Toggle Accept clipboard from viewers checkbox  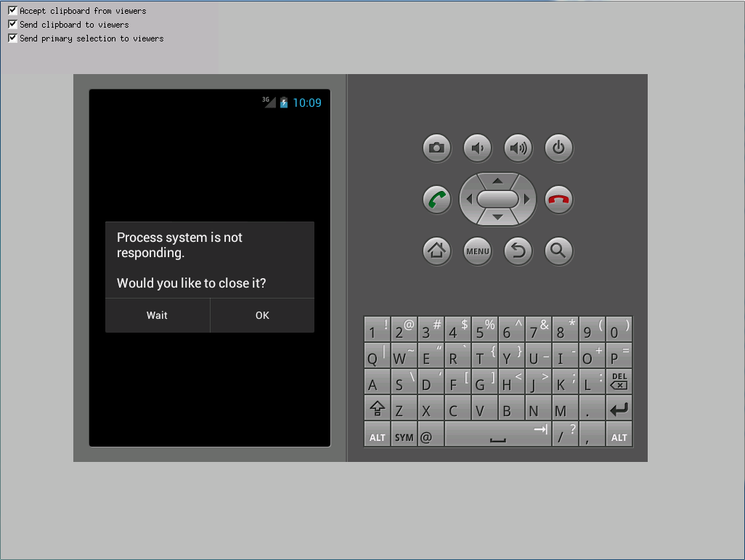12,11
